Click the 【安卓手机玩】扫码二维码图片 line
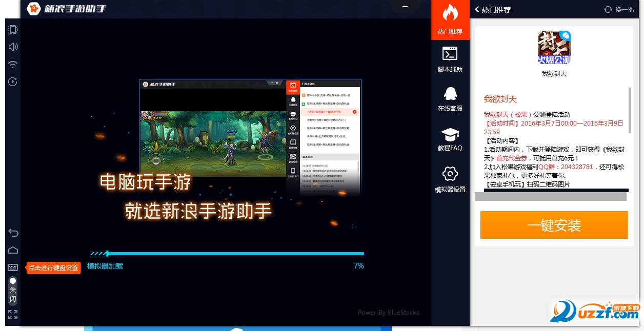Image resolution: width=644 pixels, height=331 pixels. [x=527, y=184]
